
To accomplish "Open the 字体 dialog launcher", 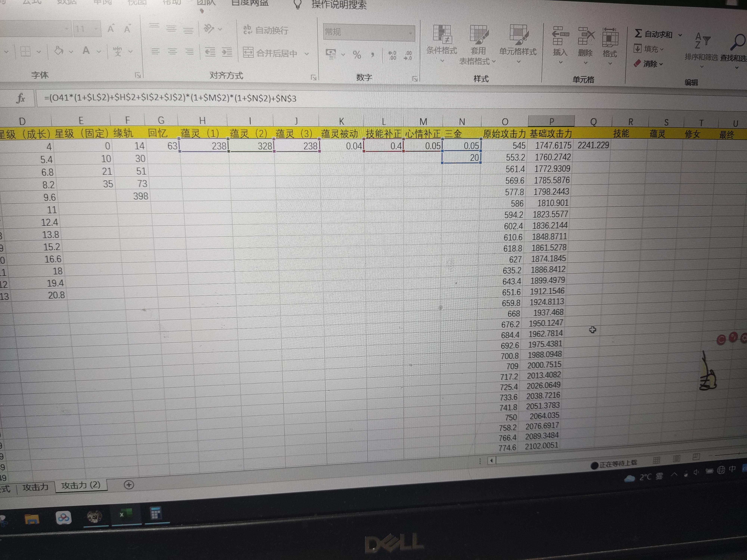I will (x=137, y=75).
